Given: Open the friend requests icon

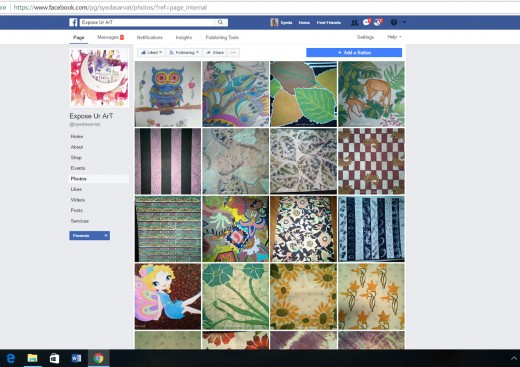Looking at the screenshot, I should (x=354, y=22).
